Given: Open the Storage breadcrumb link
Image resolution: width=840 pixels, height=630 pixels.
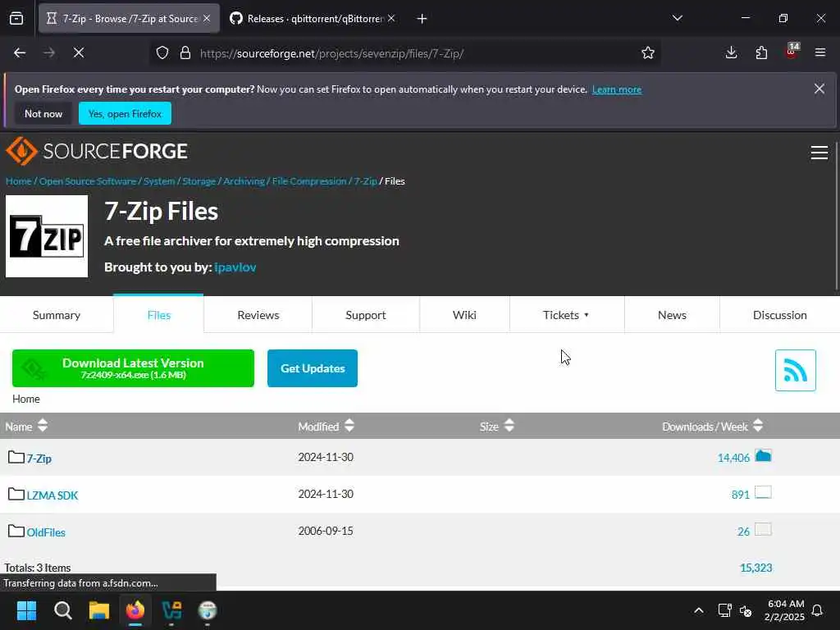Looking at the screenshot, I should click(199, 181).
